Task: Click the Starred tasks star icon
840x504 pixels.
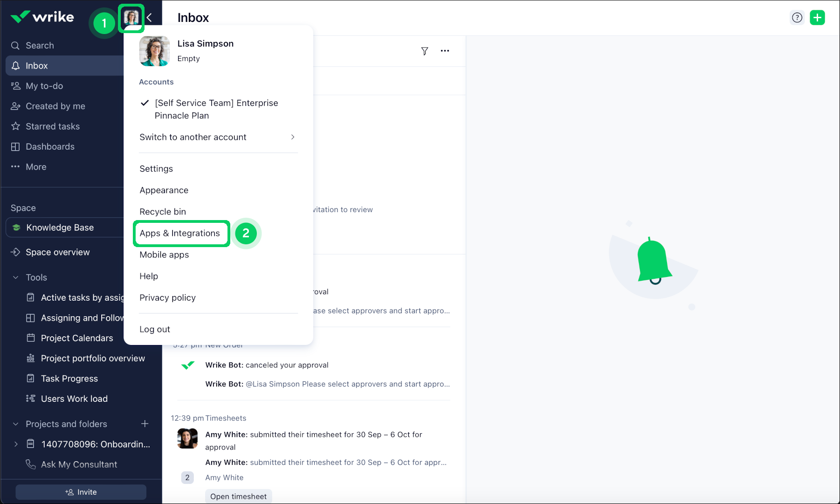Action: pos(15,126)
